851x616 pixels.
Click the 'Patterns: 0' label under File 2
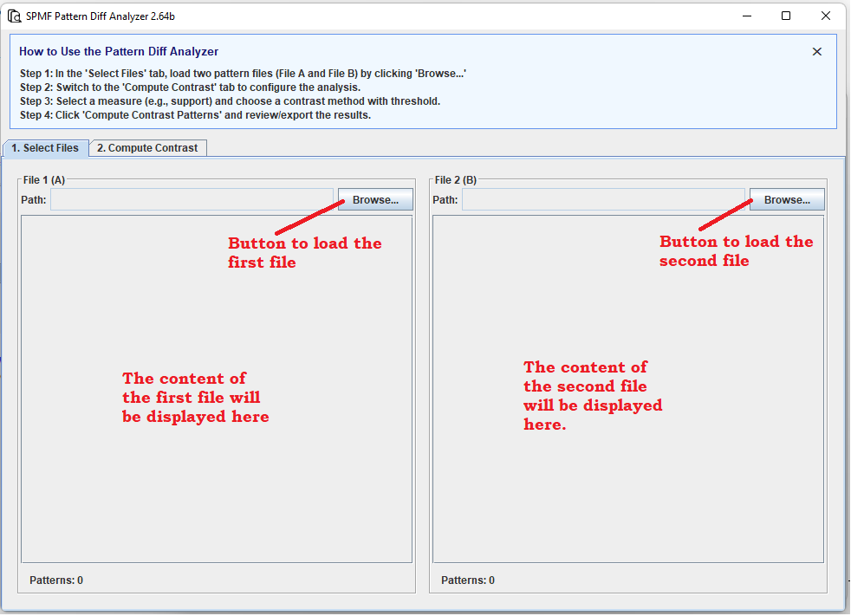[467, 580]
